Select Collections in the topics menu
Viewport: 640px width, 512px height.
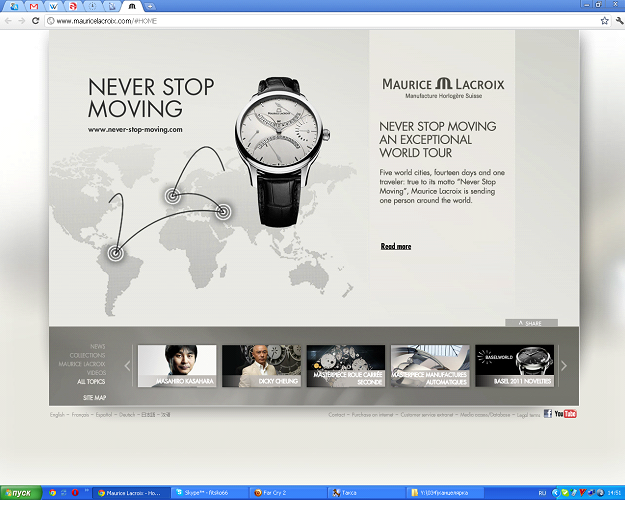[87, 355]
